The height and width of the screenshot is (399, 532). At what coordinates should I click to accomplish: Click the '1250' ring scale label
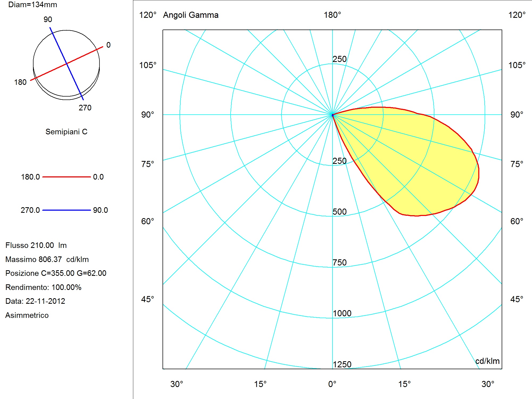point(342,364)
